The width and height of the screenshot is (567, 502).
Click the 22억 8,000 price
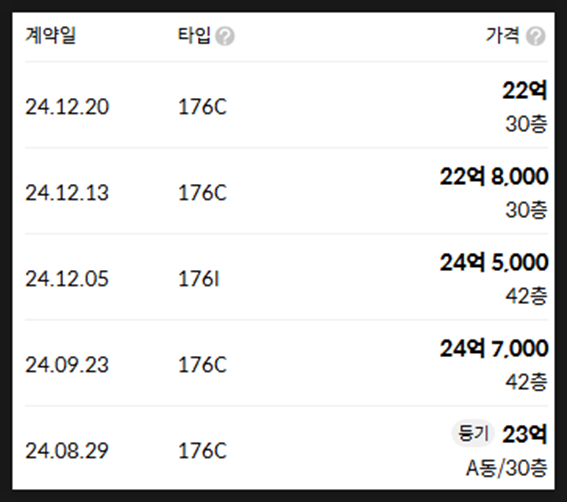point(494,176)
